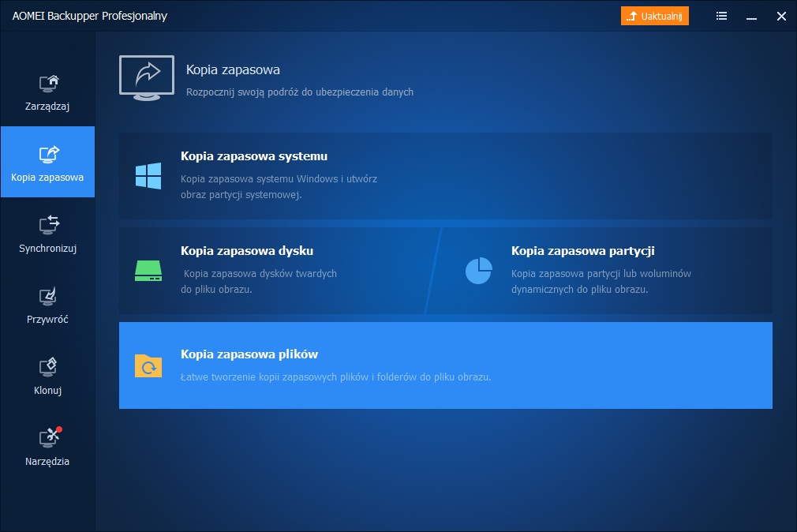Choose Kopia zapasowa dysku title
The image size is (797, 532).
(247, 251)
